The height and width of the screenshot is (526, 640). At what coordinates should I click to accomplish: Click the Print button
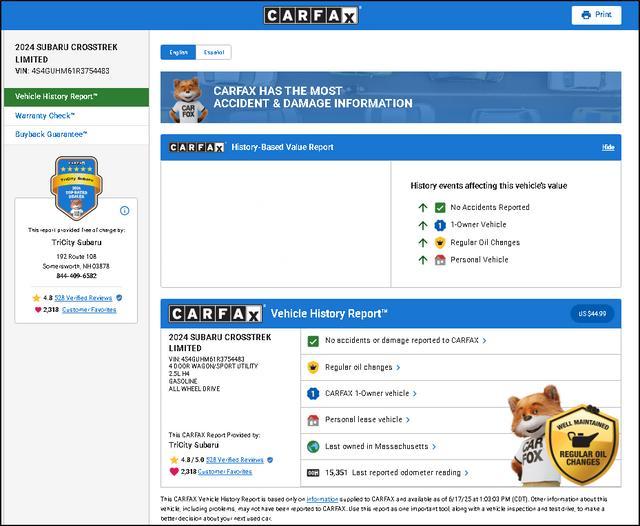coord(596,15)
